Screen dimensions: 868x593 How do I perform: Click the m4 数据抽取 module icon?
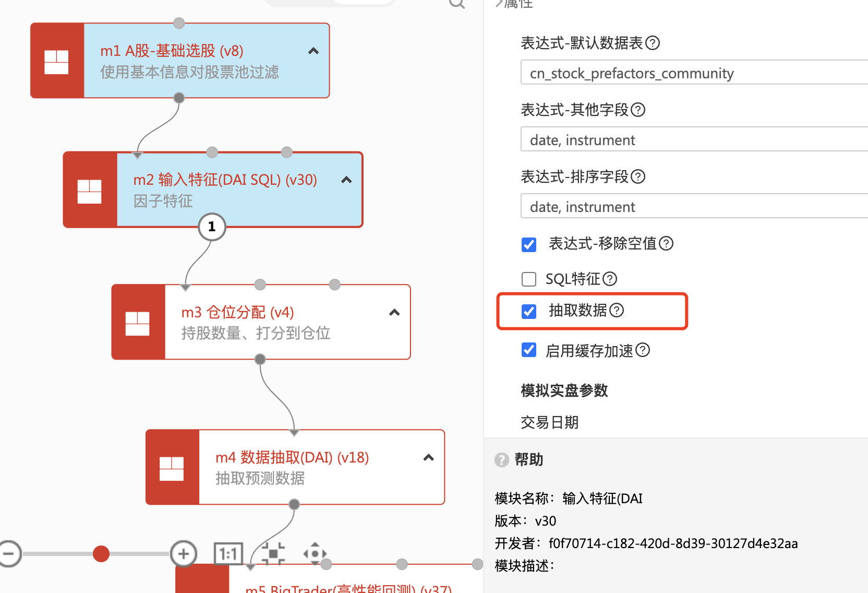172,468
